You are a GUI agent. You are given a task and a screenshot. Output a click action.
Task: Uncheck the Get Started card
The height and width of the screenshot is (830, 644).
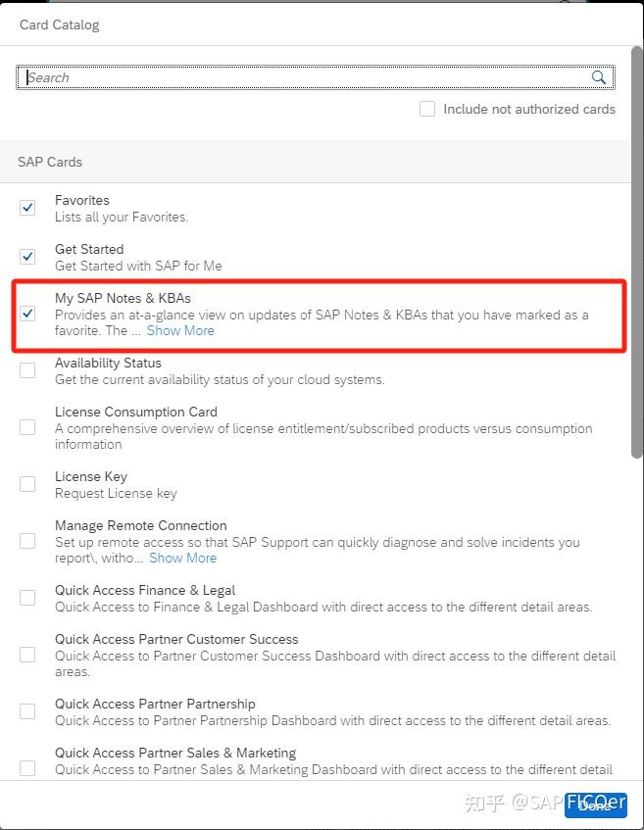click(x=27, y=257)
